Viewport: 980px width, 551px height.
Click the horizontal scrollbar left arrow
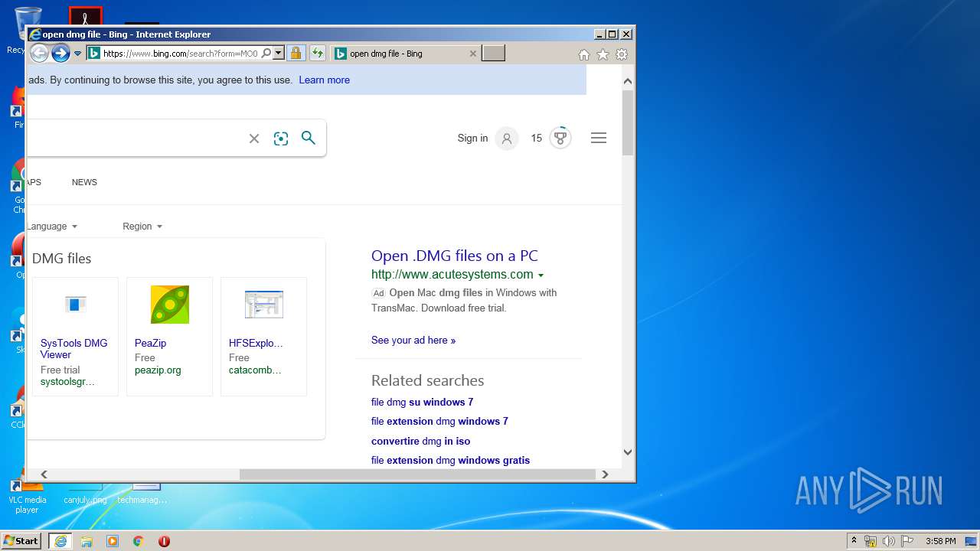(x=44, y=474)
